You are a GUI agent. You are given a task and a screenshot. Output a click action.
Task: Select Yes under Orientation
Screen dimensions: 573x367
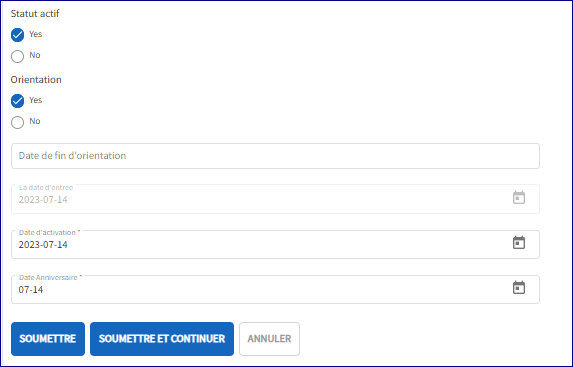tap(17, 101)
